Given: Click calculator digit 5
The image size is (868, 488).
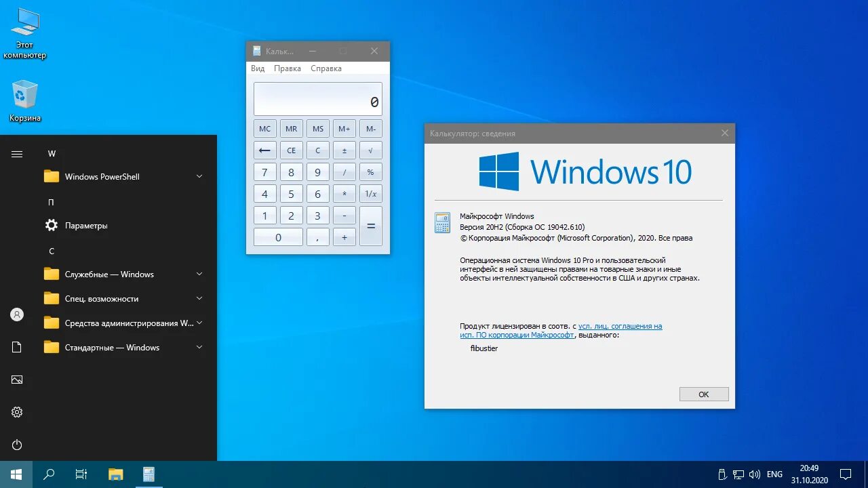Looking at the screenshot, I should (x=291, y=194).
